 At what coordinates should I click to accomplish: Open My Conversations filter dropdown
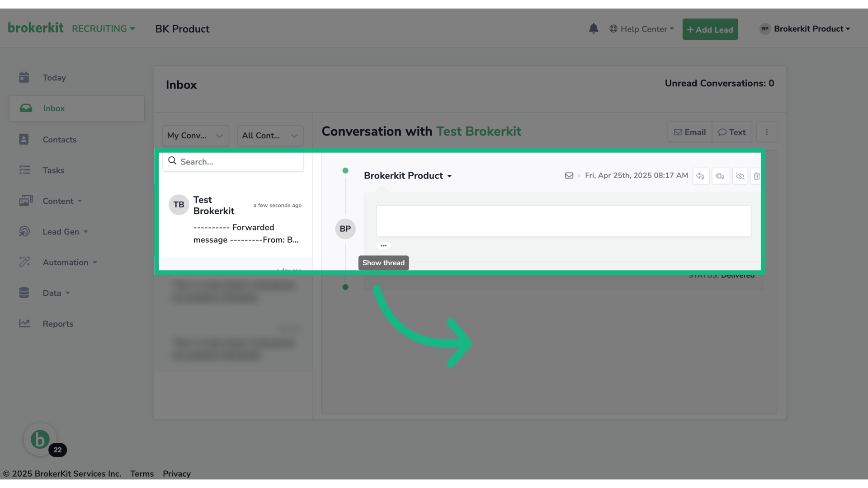tap(195, 136)
